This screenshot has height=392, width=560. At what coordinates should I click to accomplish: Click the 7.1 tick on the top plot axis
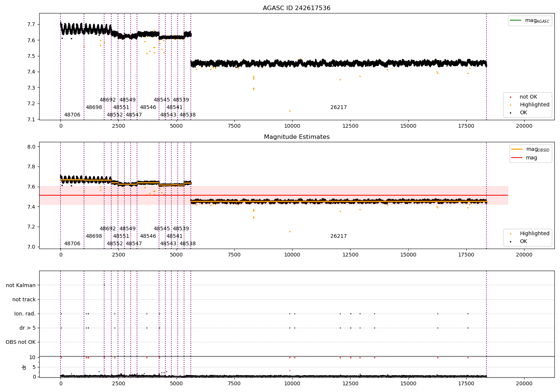coord(31,119)
